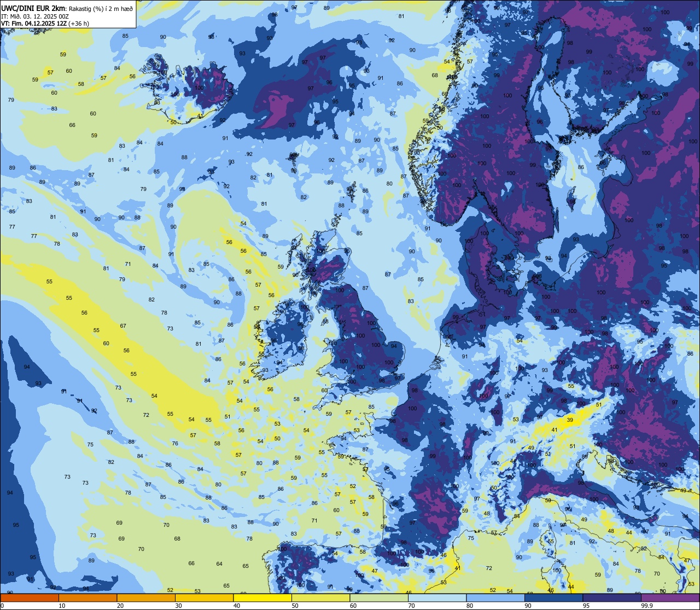Click the navy 95–99.9 legend swatch
Viewport: 700px width, 610px height.
point(612,597)
